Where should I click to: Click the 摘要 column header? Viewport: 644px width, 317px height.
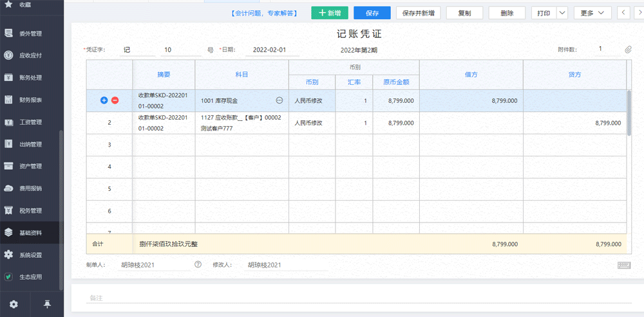pos(164,75)
